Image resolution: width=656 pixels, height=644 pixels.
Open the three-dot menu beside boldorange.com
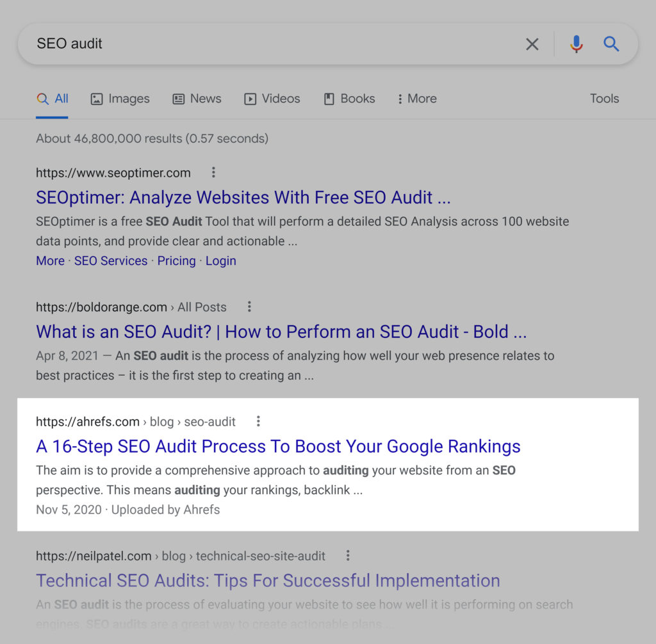point(249,307)
